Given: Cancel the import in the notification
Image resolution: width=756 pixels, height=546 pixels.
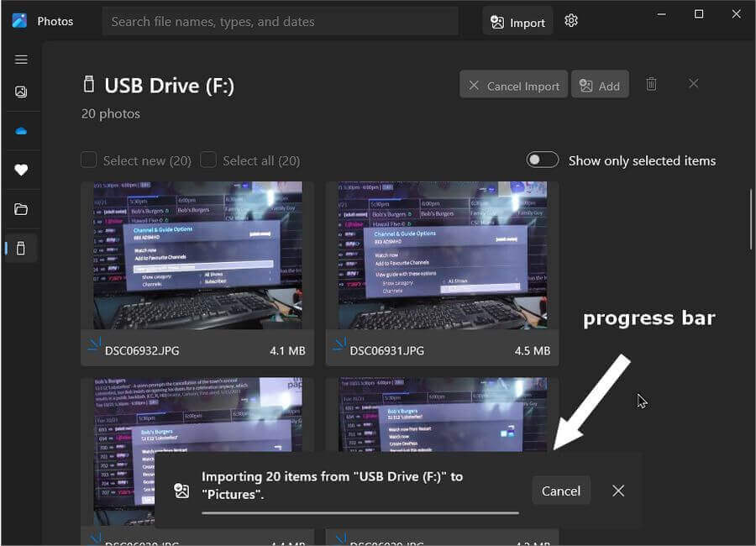Looking at the screenshot, I should pyautogui.click(x=560, y=491).
